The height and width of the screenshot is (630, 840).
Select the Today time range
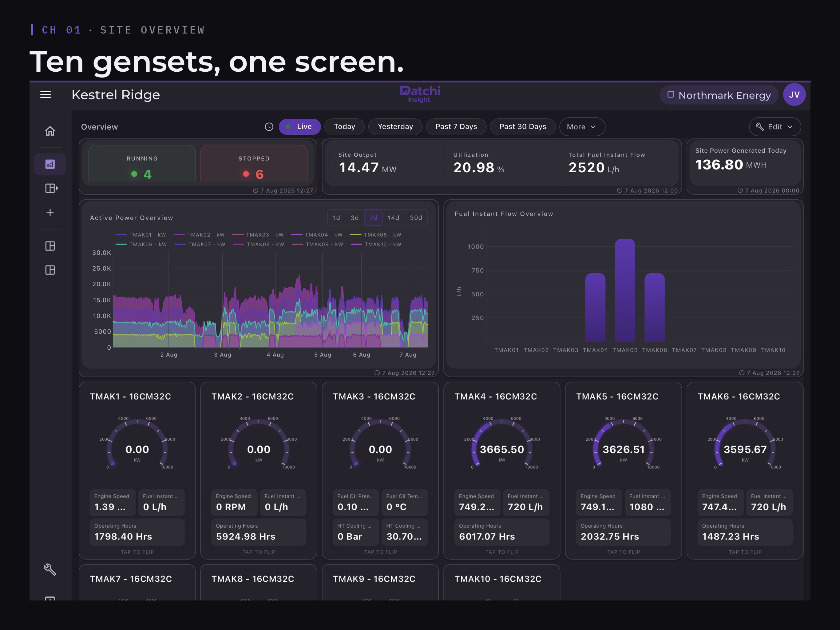click(x=344, y=126)
